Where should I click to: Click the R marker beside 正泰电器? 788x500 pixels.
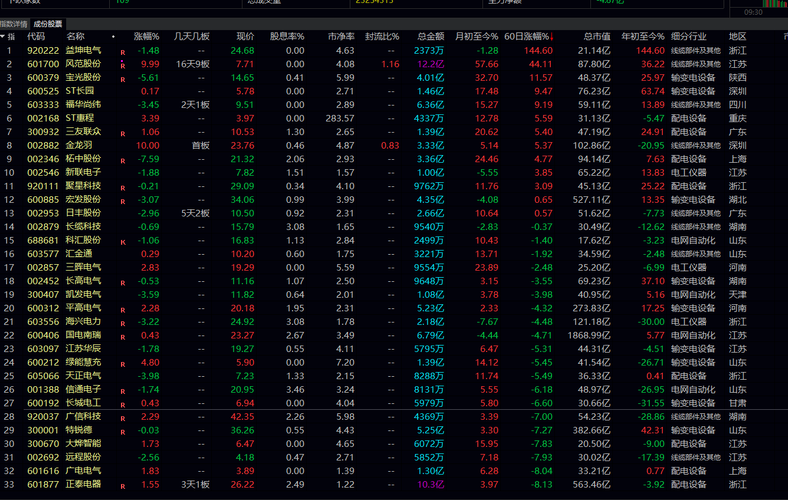coord(123,486)
